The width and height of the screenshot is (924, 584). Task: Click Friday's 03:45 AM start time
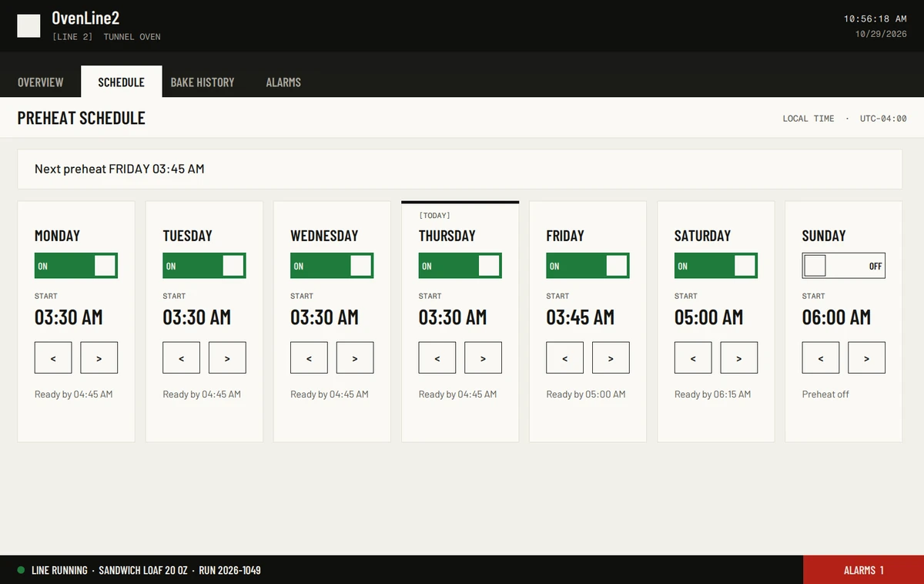(581, 317)
